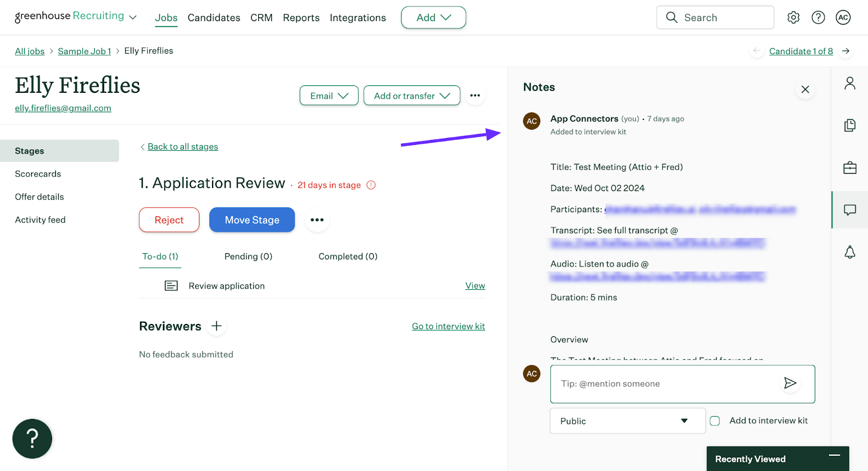
Task: Send the note with paper plane icon
Action: tap(790, 383)
